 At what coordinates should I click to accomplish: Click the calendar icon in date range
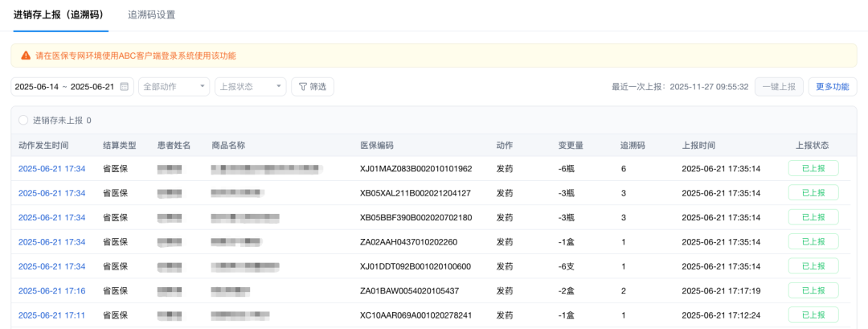tap(125, 87)
